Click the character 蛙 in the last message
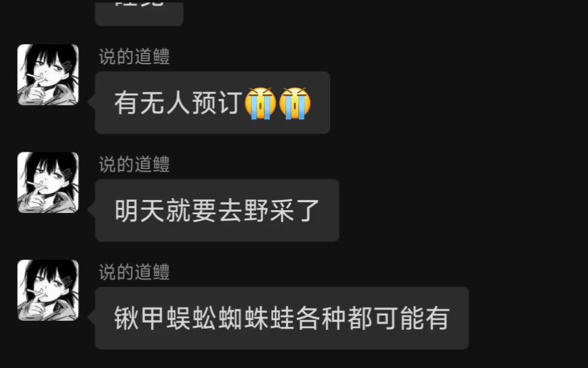 click(x=282, y=319)
